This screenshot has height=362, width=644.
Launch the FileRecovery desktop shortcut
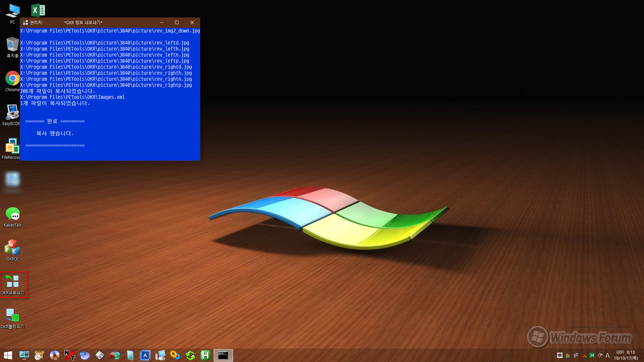click(11, 148)
